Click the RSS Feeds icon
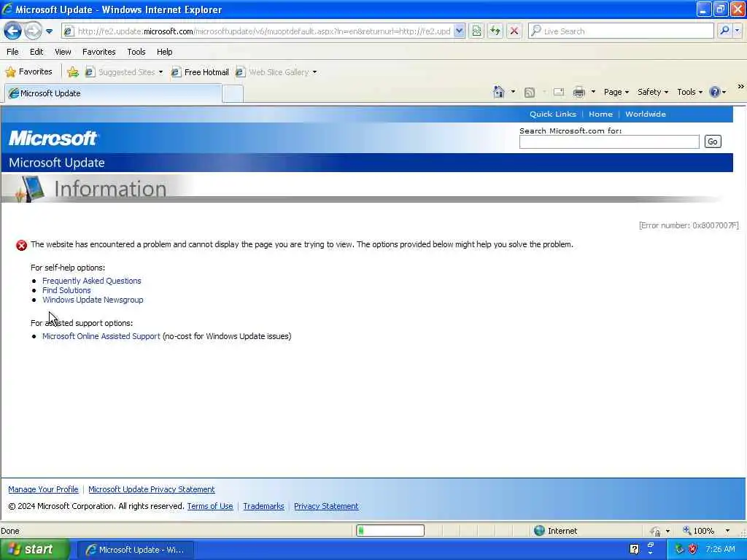This screenshot has width=747, height=560. [530, 93]
